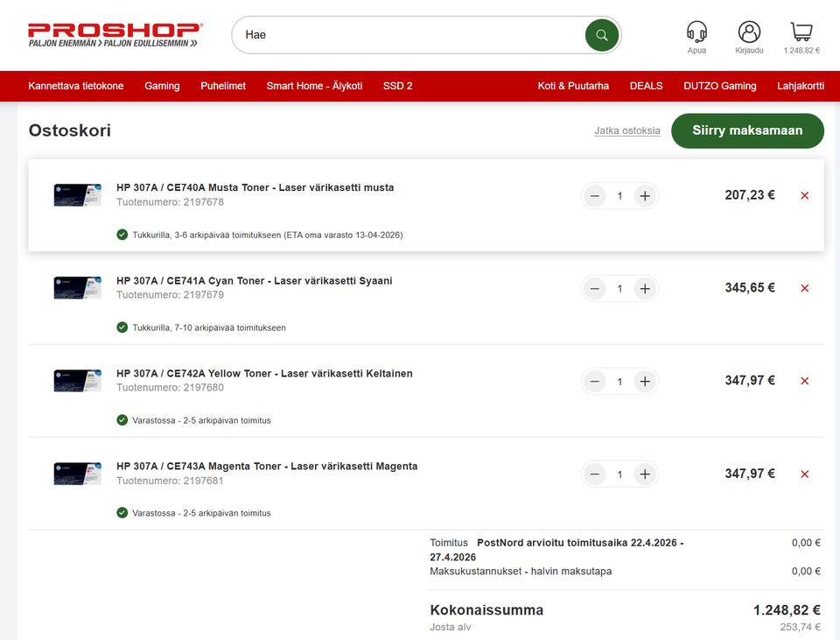The height and width of the screenshot is (640, 840).
Task: Click Tuotenumero: 2197679 text
Action: click(170, 295)
